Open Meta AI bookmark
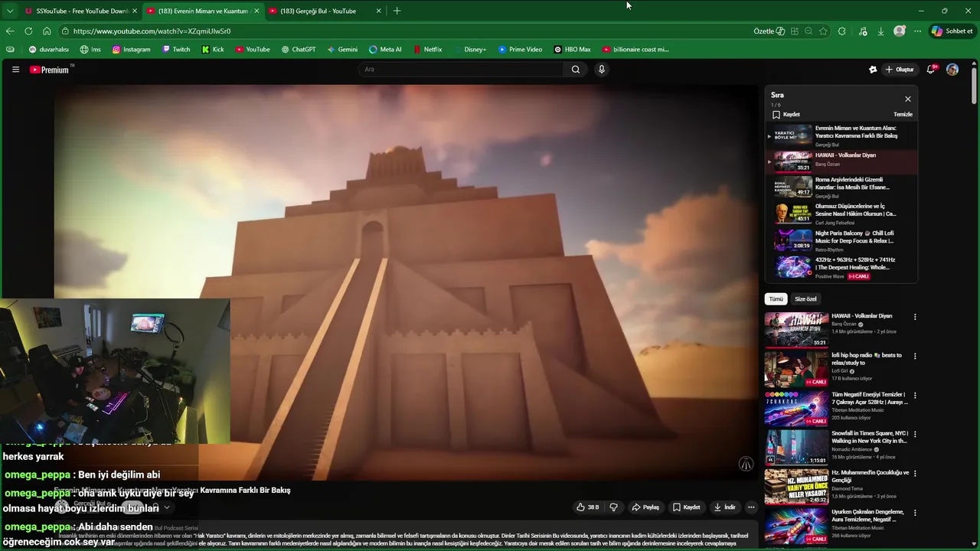Viewport: 980px width, 551px height. tap(385, 50)
